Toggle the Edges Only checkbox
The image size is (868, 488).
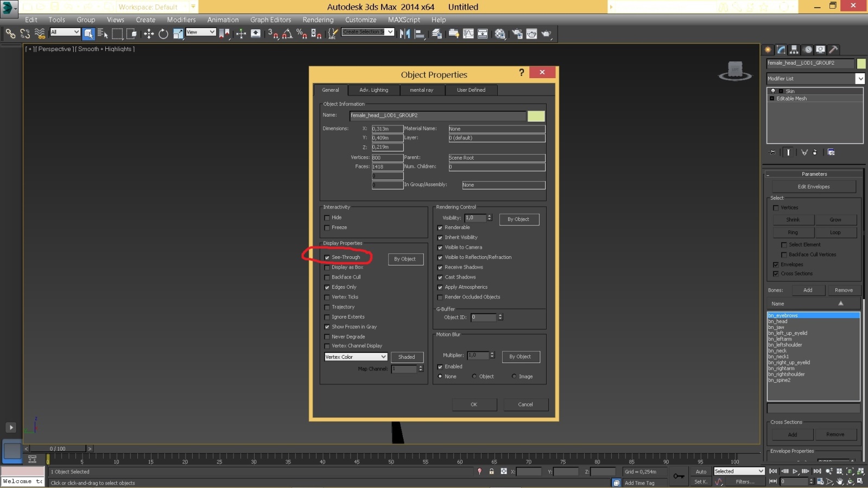(327, 287)
